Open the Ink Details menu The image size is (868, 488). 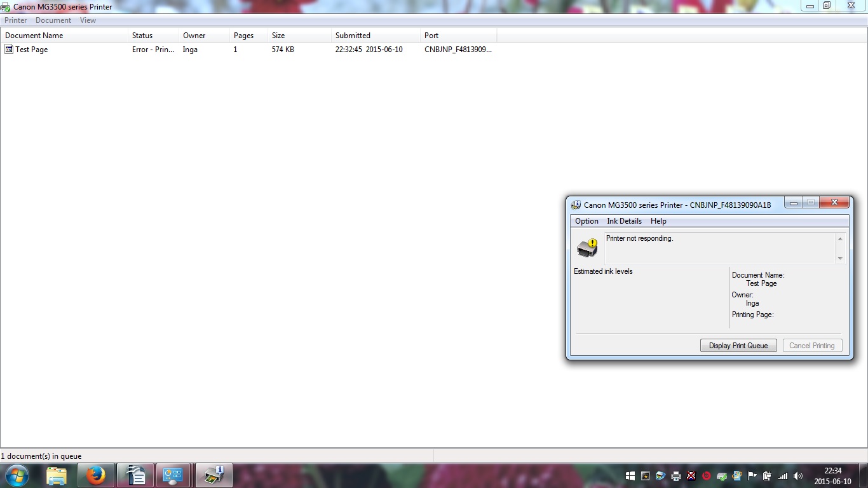(624, 221)
